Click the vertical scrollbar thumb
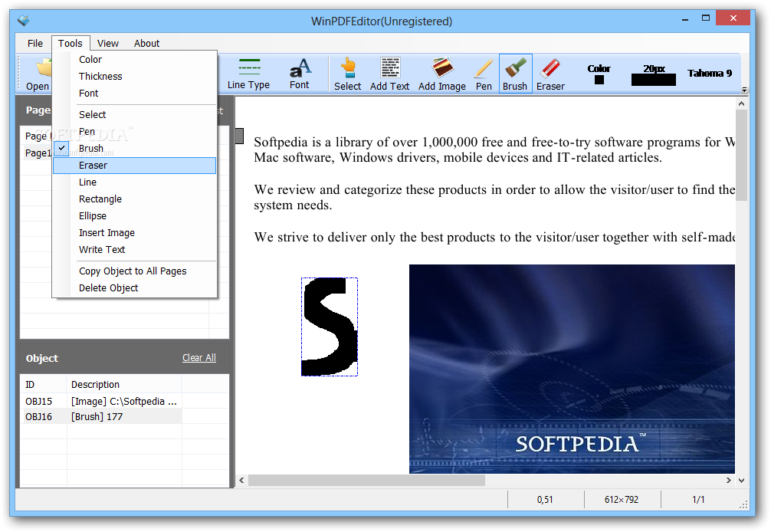 742,155
